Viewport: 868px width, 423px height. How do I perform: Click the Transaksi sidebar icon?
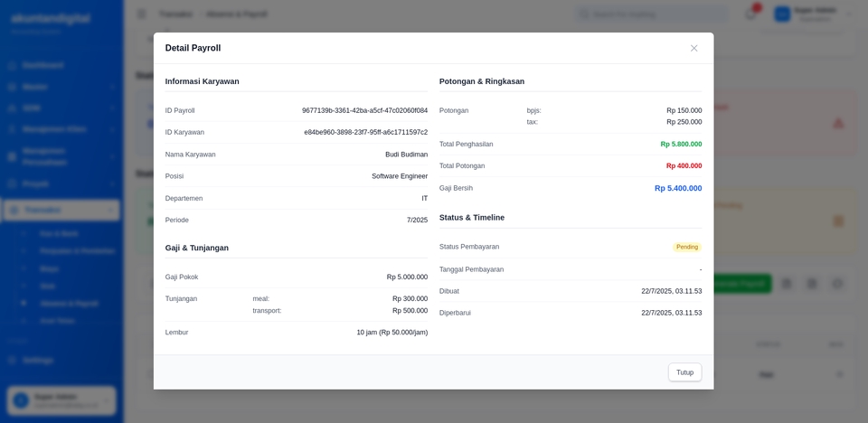coord(13,210)
